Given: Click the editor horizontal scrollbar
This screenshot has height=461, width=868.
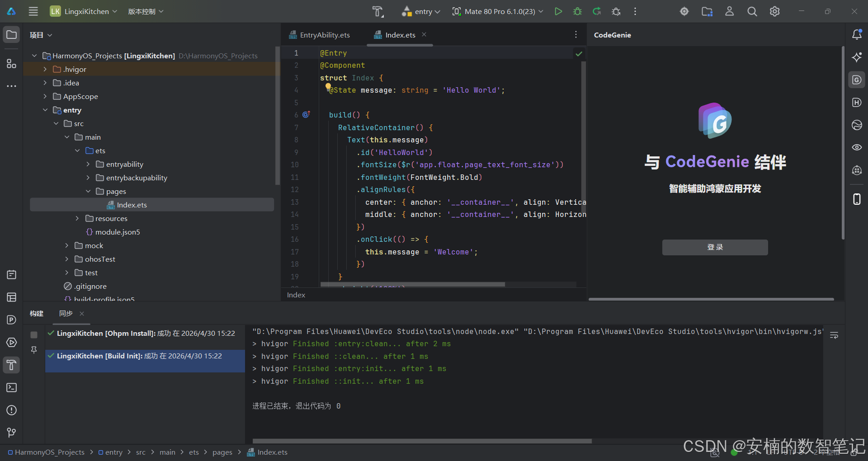Looking at the screenshot, I should click(x=412, y=284).
